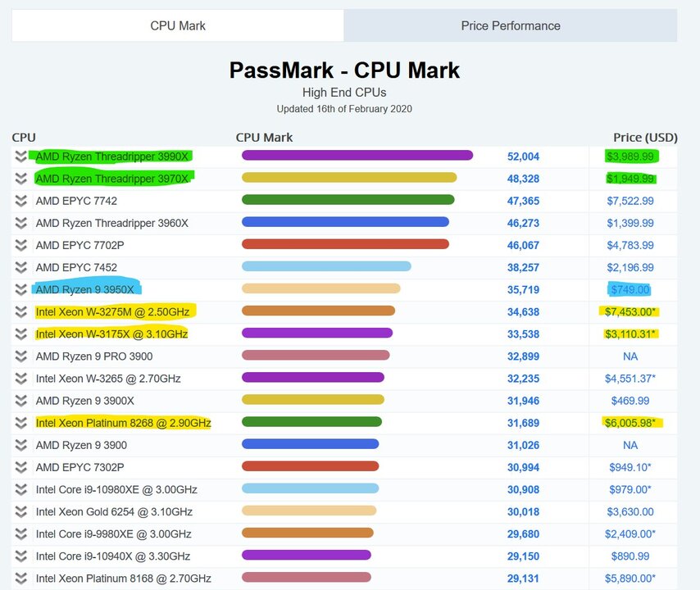Click the $3,989.99 price
Image resolution: width=700 pixels, height=590 pixels.
coord(630,157)
